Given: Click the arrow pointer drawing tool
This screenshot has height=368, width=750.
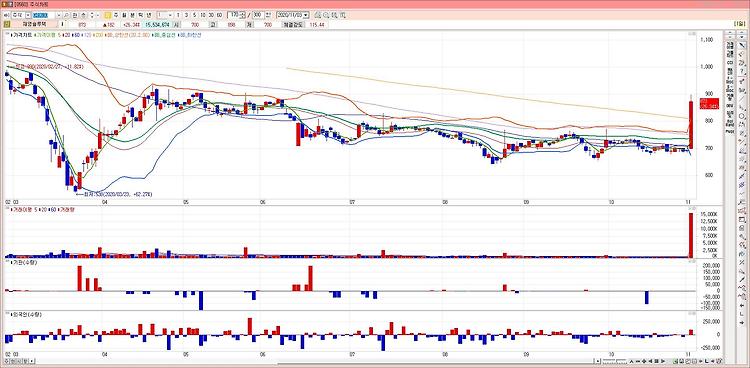Looking at the screenshot, I should (742, 45).
